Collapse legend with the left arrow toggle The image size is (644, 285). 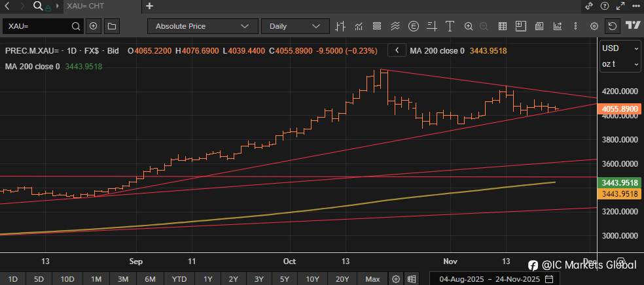(397, 50)
